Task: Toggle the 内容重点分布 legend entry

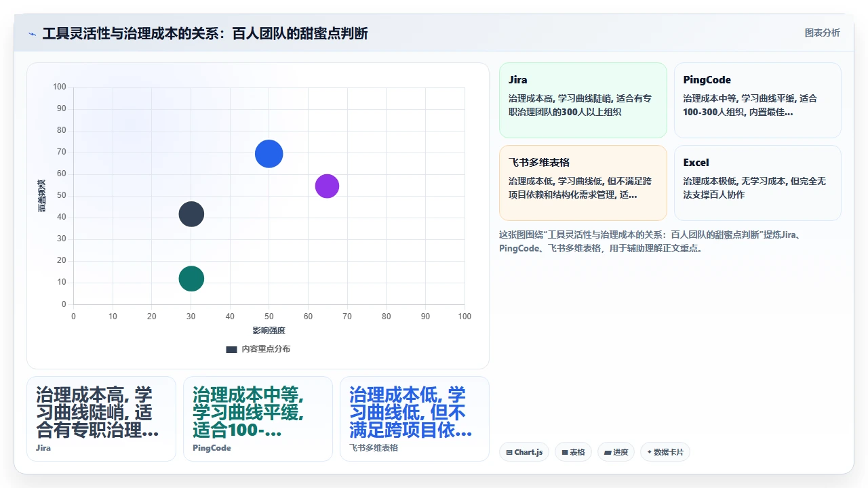Action: 258,349
